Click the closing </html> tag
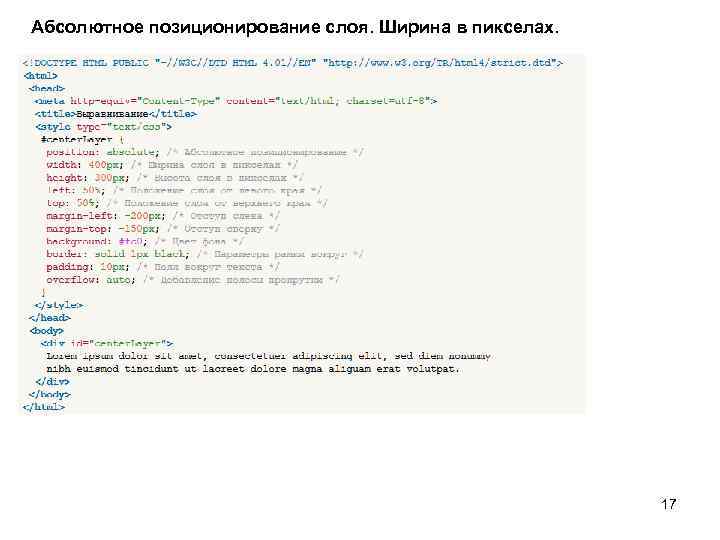This screenshot has height=540, width=720. (44, 407)
